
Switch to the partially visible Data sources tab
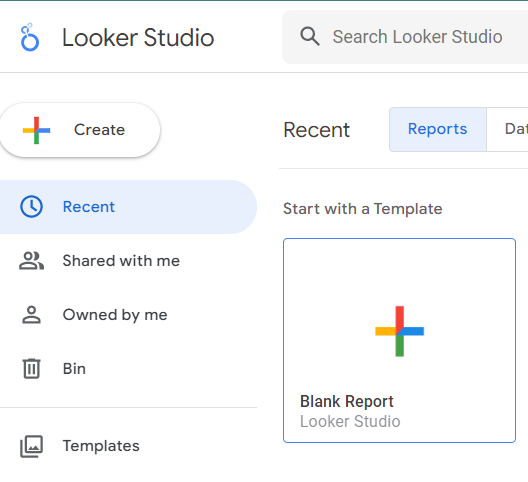pyautogui.click(x=507, y=129)
